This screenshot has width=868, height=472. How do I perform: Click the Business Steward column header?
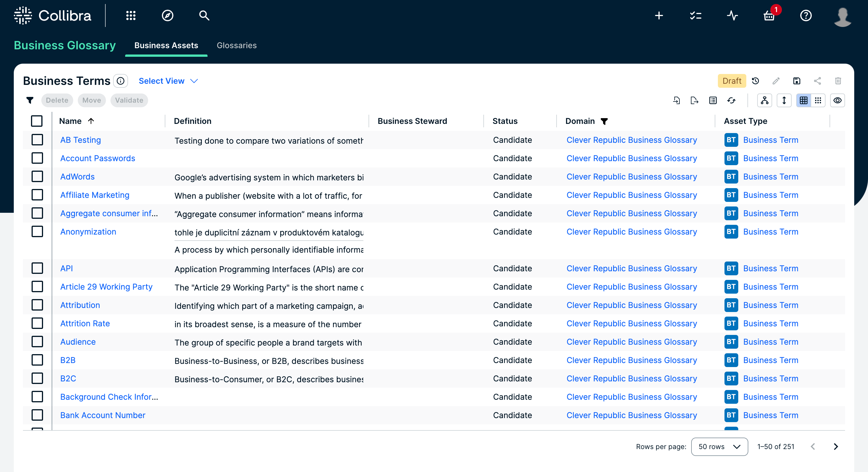[412, 121]
